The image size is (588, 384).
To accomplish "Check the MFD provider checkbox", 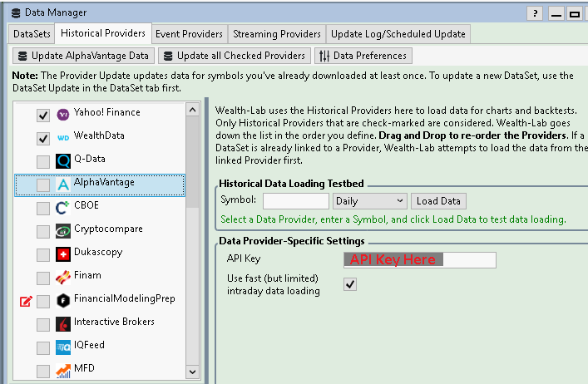I will click(43, 372).
